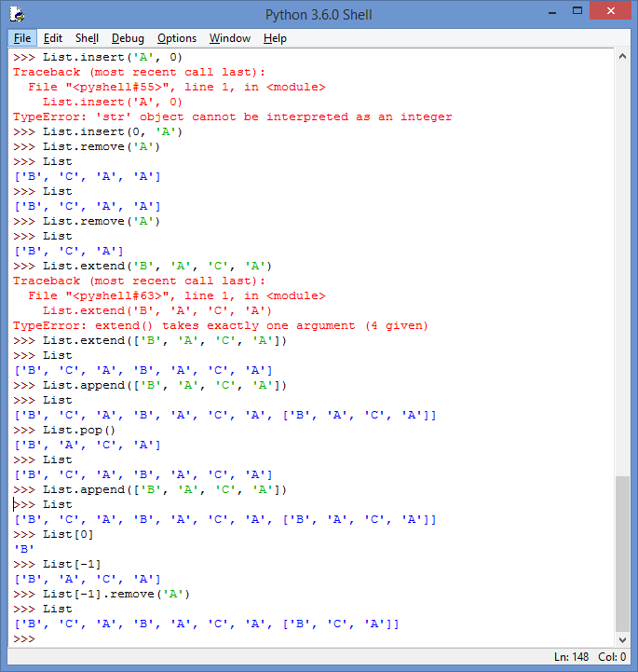
Task: Click the first red List.insert('A', 0) echo line
Action: pos(113,102)
